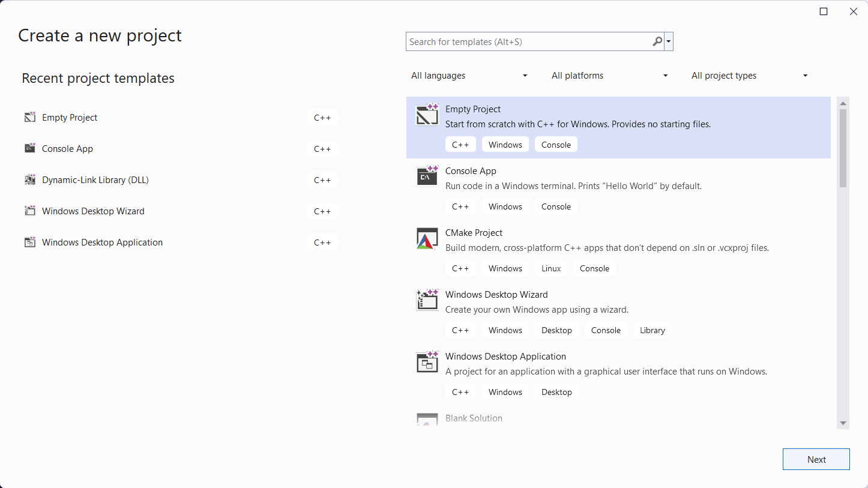Click the search magnifier icon

click(657, 41)
